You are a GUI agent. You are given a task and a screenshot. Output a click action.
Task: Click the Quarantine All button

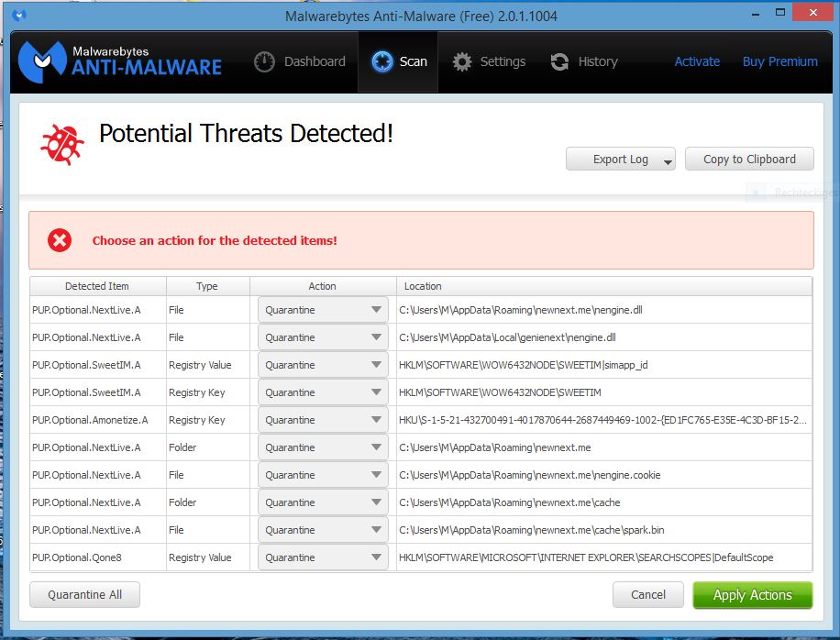84,594
